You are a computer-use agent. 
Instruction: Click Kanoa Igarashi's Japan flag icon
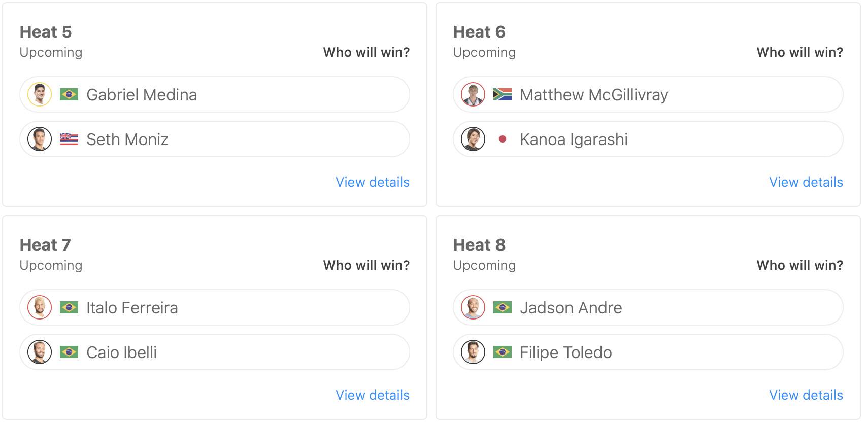503,139
